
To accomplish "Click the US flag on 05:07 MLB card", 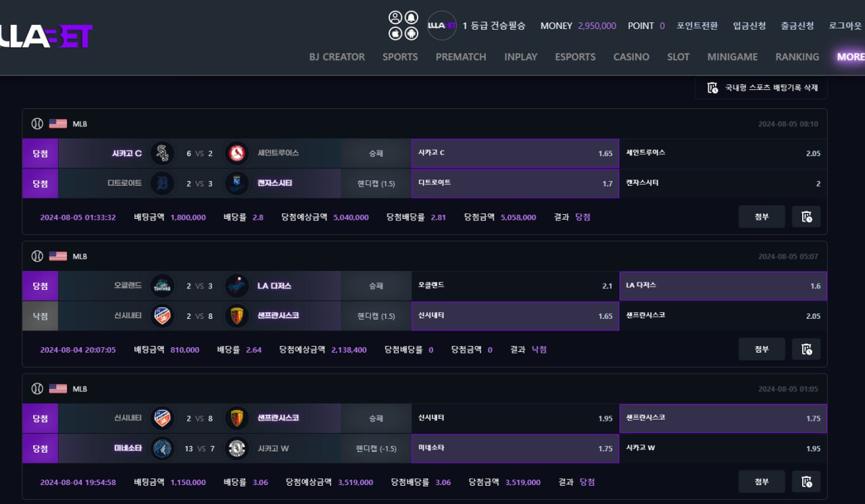I will pyautogui.click(x=58, y=256).
